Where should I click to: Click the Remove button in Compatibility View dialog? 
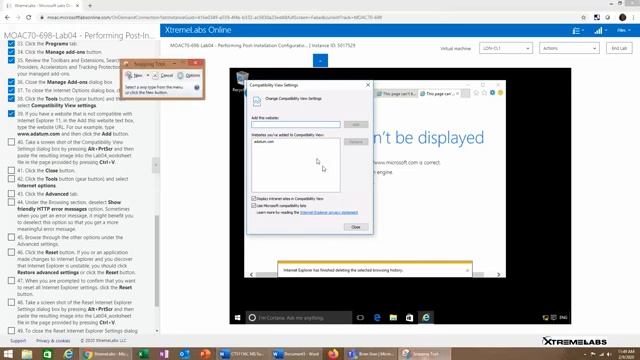356,142
